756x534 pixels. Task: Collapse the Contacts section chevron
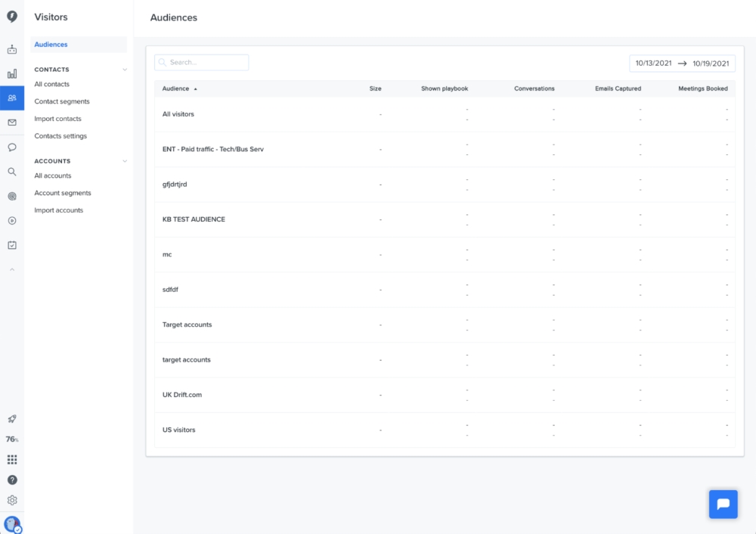(x=125, y=70)
